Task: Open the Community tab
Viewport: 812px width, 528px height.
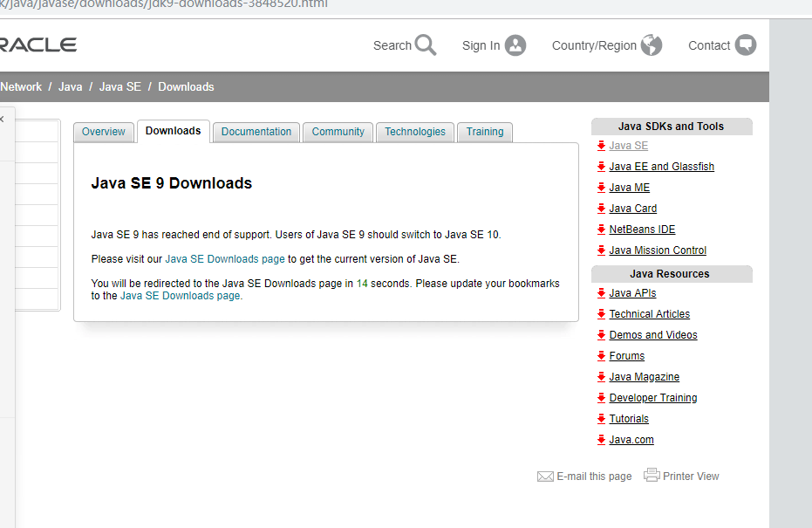Action: pyautogui.click(x=338, y=132)
